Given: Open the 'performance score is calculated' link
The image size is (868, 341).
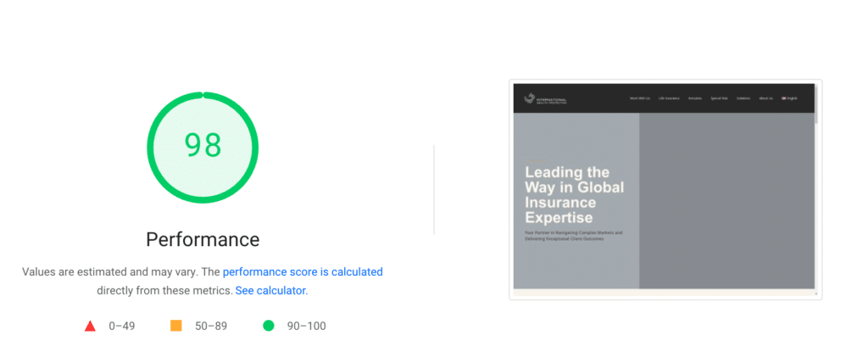Looking at the screenshot, I should click(303, 271).
